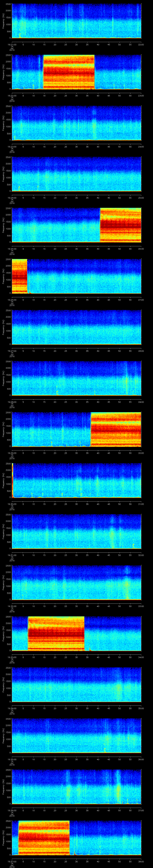Select the broadband burst in the 19:33:00 spectrogram

click(56, 633)
